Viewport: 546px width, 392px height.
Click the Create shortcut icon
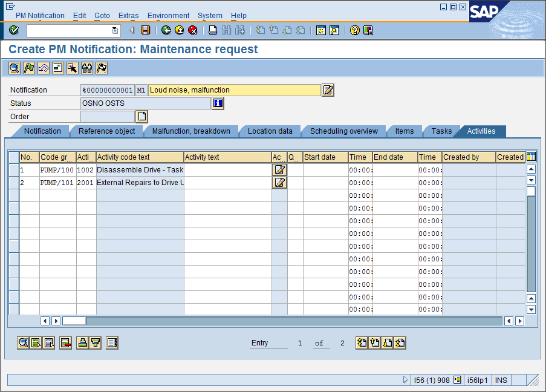[334, 30]
